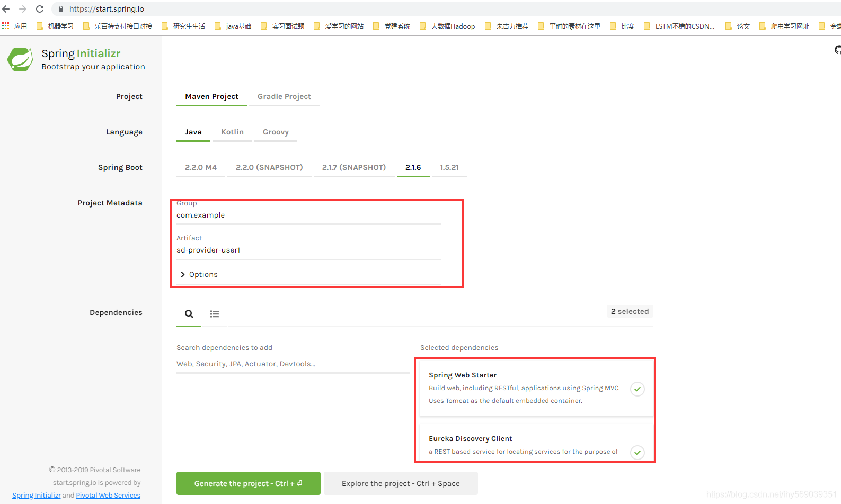The width and height of the screenshot is (841, 504).
Task: Click Generate the project button
Action: [249, 483]
